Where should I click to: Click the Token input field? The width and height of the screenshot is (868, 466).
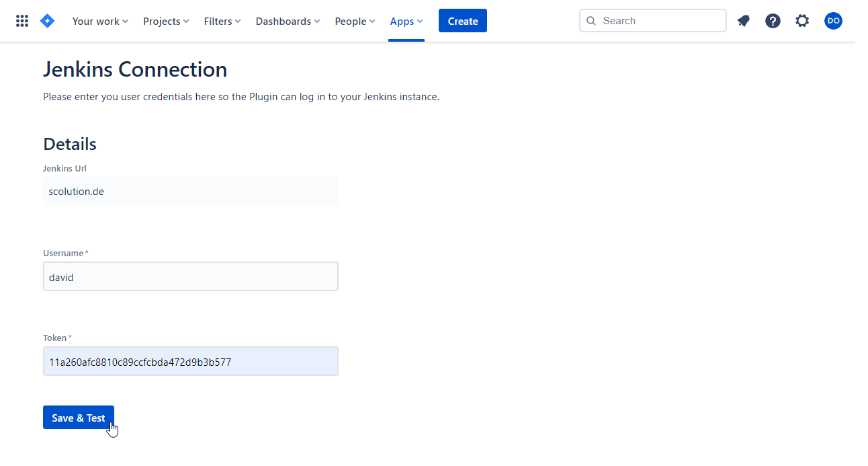pos(191,361)
